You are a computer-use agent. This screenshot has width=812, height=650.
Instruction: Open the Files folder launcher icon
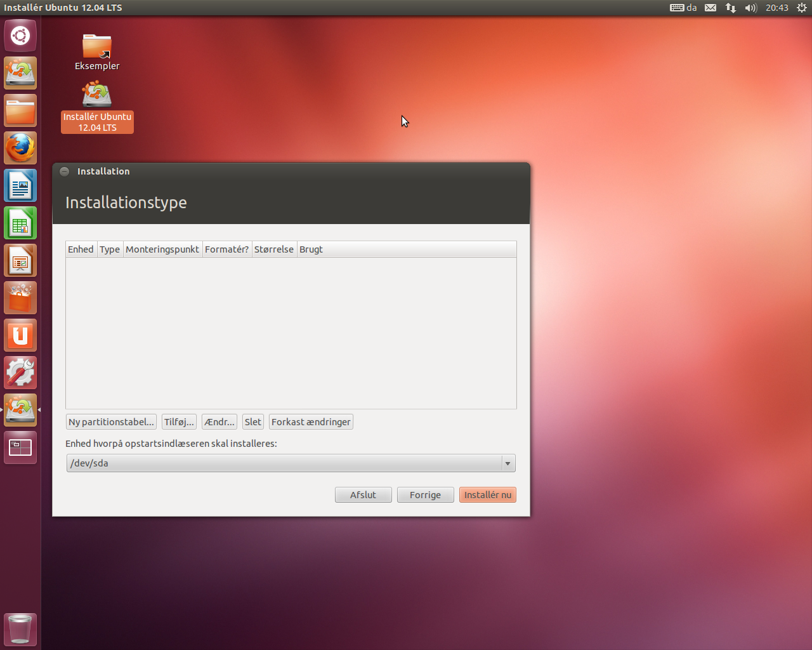[x=20, y=110]
